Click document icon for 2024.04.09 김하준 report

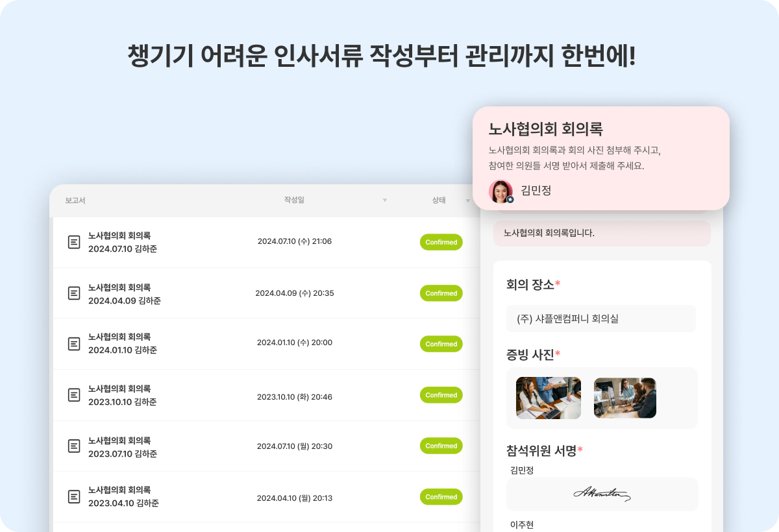point(75,293)
